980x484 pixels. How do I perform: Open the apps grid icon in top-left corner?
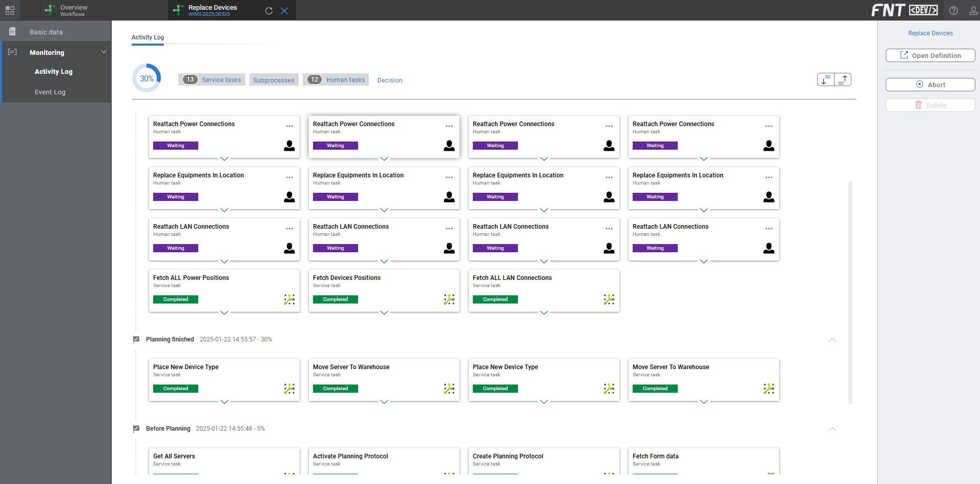10,10
